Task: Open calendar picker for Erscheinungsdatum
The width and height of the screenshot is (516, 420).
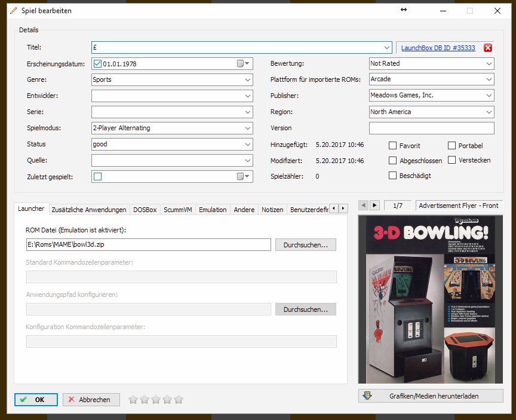Action: (243, 63)
